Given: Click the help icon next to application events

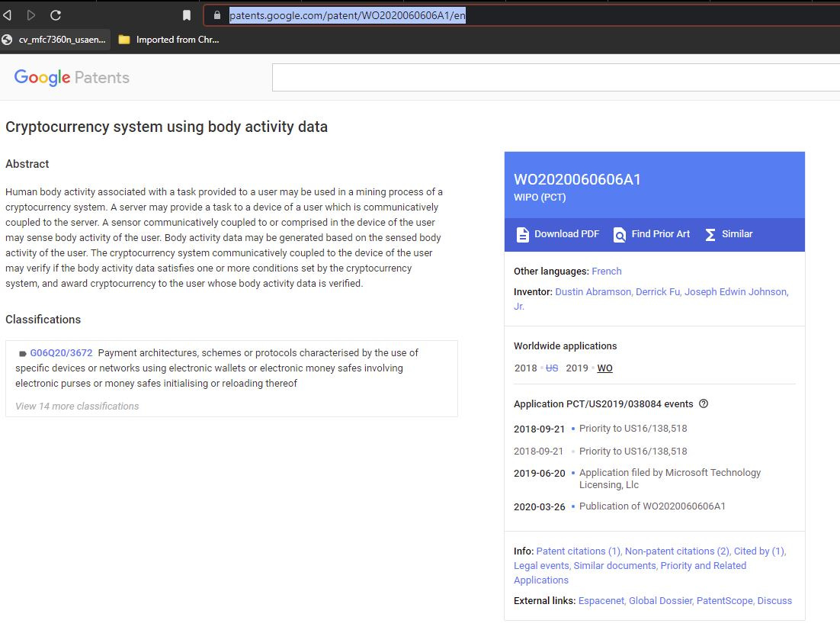Looking at the screenshot, I should (704, 403).
